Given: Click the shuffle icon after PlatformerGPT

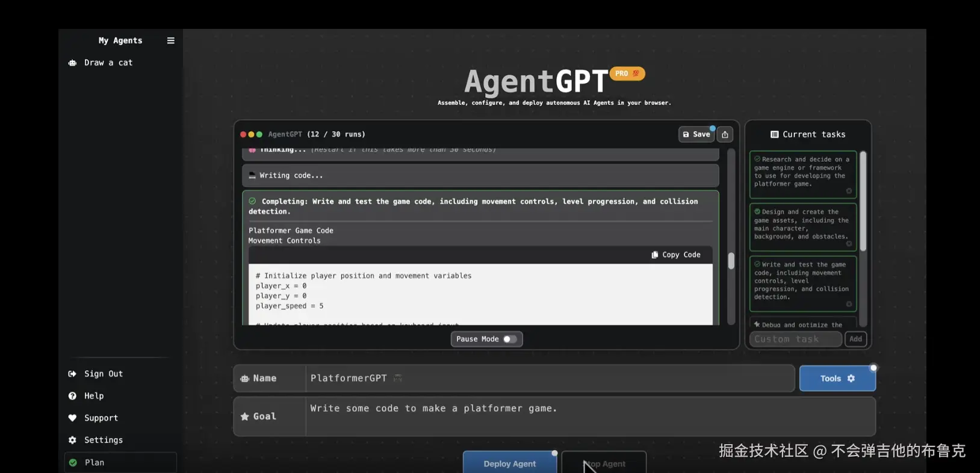Looking at the screenshot, I should point(398,378).
